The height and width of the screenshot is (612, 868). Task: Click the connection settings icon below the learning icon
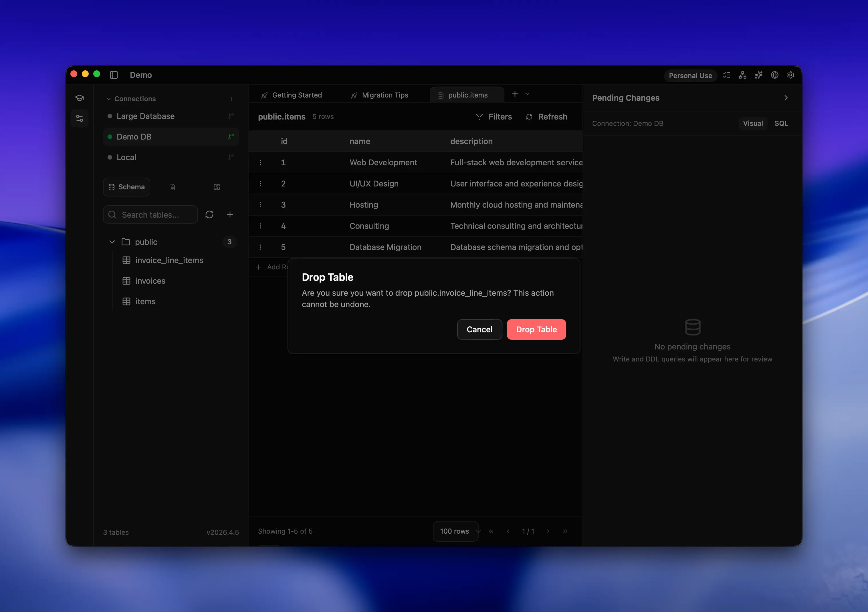click(x=80, y=118)
